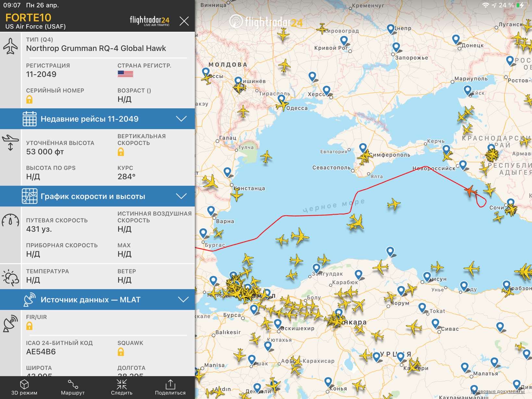
Task: Tap the Flightradar24 logo in header
Action: pyautogui.click(x=149, y=21)
